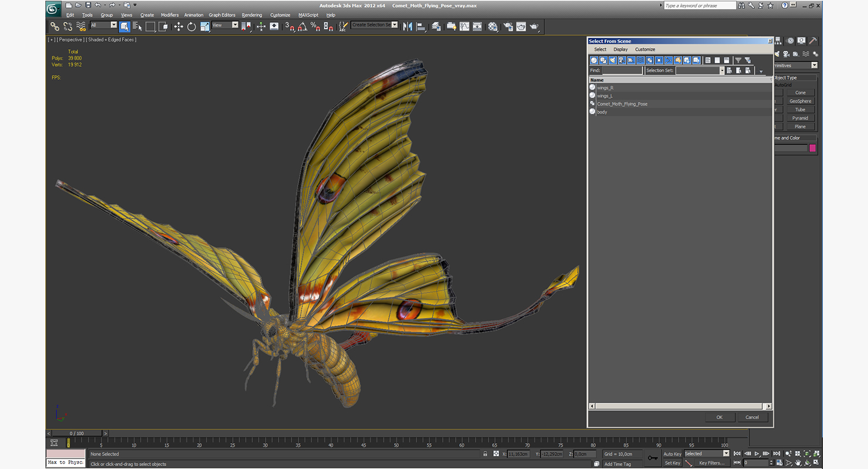Viewport: 868px width, 469px height.
Task: Click the Cone primitive button
Action: (801, 93)
